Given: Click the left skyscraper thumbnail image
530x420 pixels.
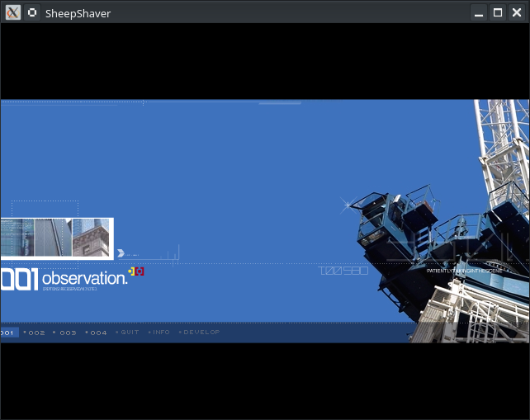Looking at the screenshot, I should pyautogui.click(x=35, y=238).
